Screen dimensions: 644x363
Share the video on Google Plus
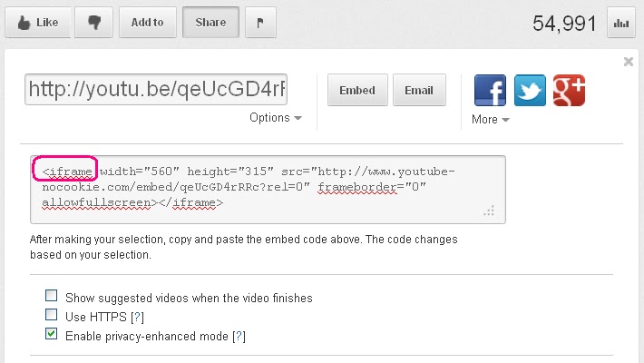(569, 91)
